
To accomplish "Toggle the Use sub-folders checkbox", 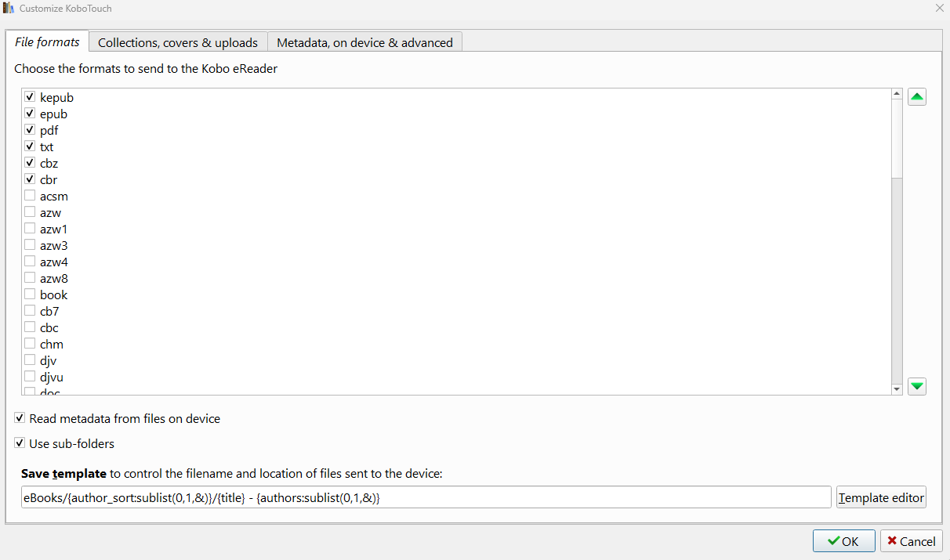I will click(x=20, y=443).
